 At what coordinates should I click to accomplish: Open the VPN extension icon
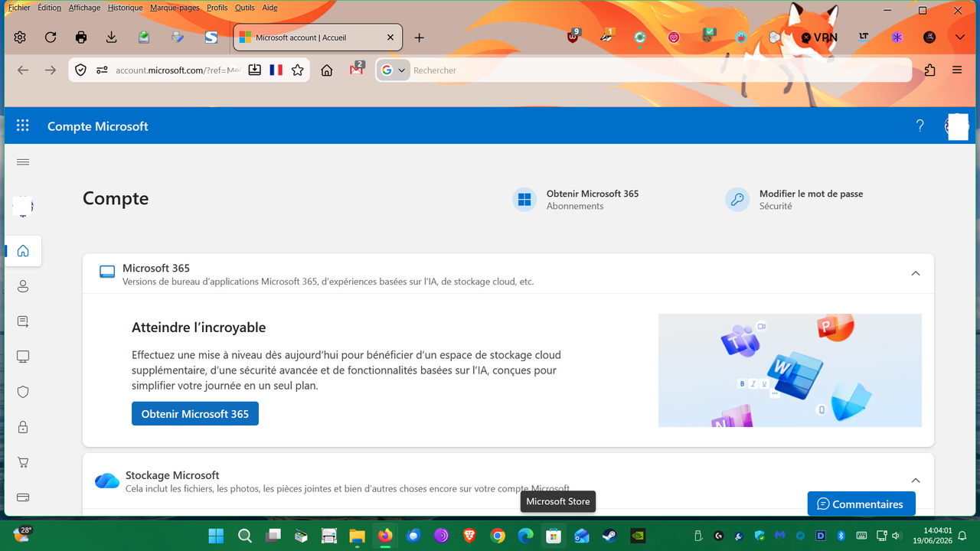click(818, 37)
